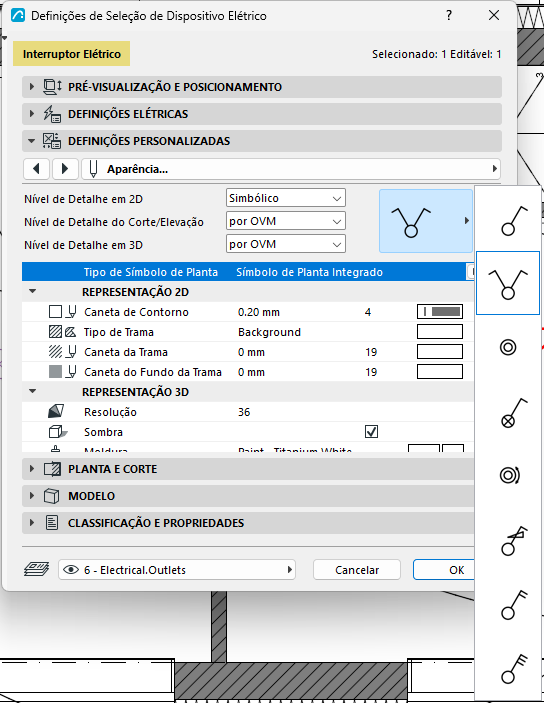
Task: Click the Tipo de Trama fill swatch
Action: tap(440, 332)
